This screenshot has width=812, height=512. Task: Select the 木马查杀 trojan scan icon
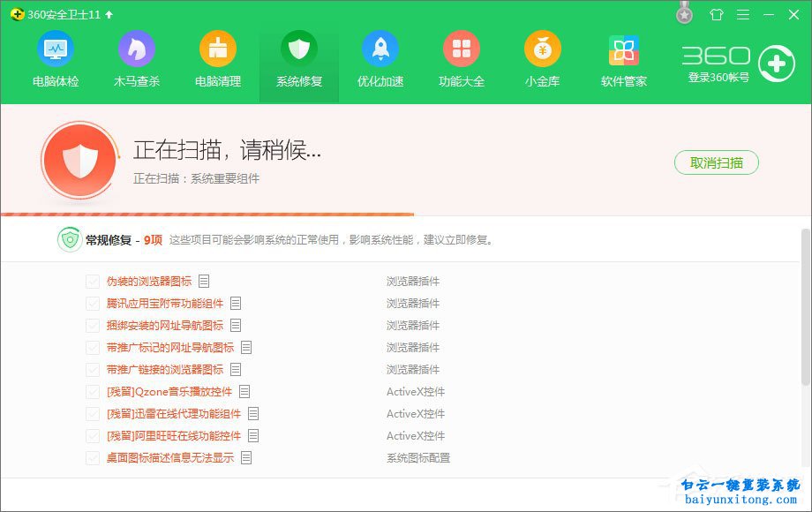[x=137, y=59]
